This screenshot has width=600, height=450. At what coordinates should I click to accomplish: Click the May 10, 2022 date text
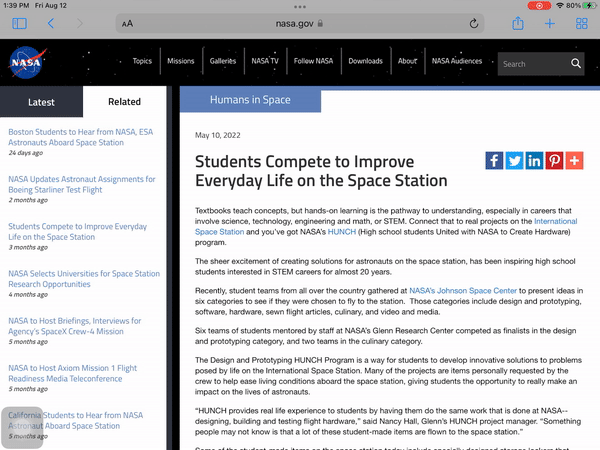[x=218, y=135]
